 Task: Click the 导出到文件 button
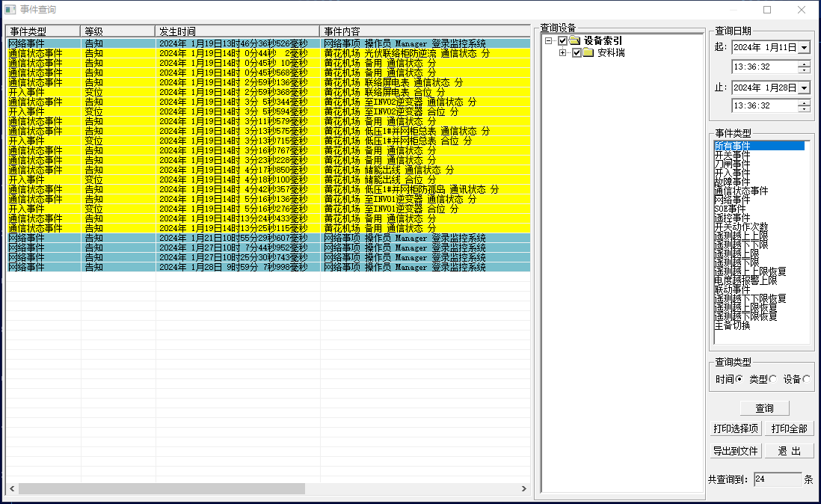[735, 451]
